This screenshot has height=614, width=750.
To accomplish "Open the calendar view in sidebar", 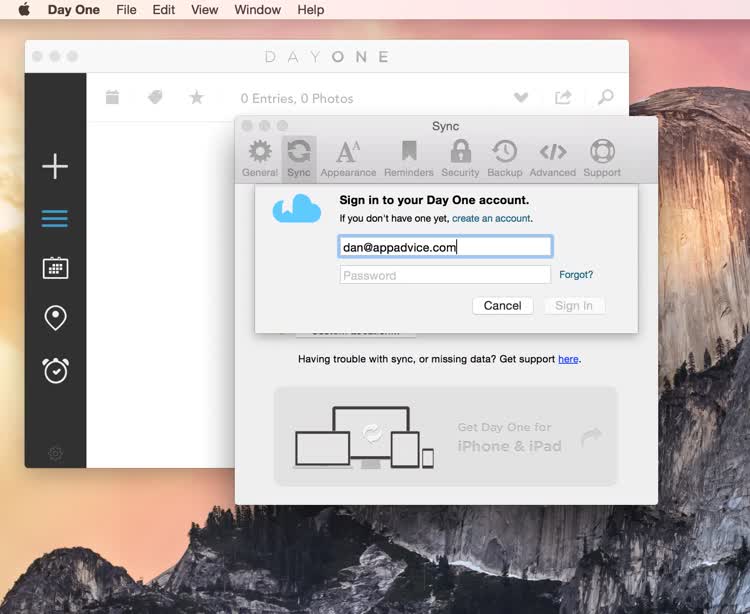I will (x=55, y=268).
